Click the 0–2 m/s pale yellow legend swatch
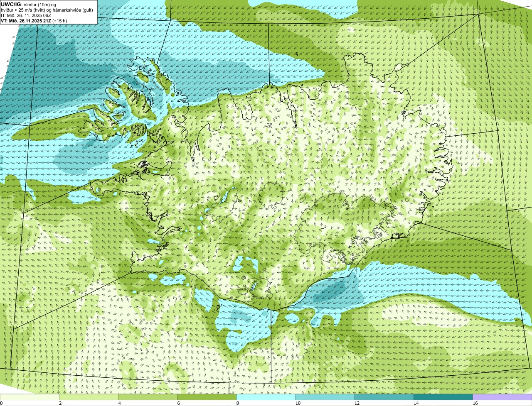The height and width of the screenshot is (406, 532). click(x=30, y=397)
